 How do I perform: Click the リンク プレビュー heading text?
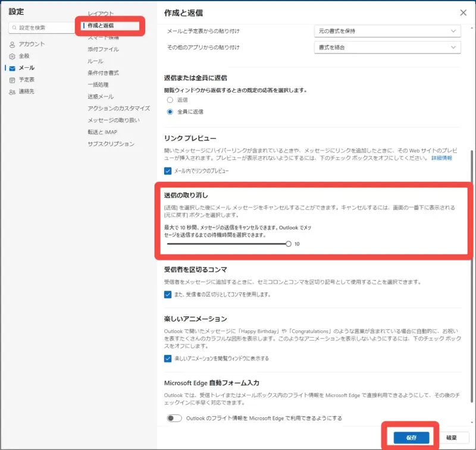tap(190, 139)
